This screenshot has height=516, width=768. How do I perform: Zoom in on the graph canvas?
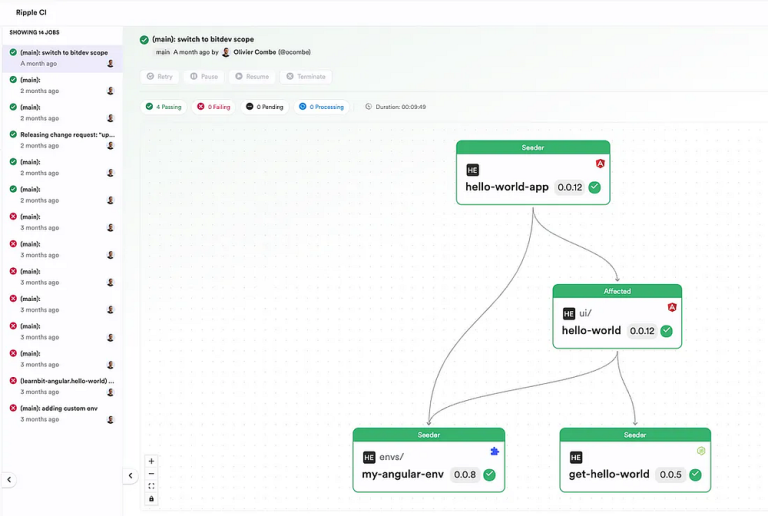[152, 461]
